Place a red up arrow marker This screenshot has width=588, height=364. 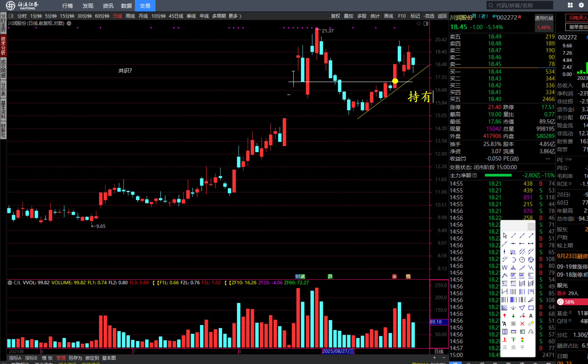[x=505, y=316]
